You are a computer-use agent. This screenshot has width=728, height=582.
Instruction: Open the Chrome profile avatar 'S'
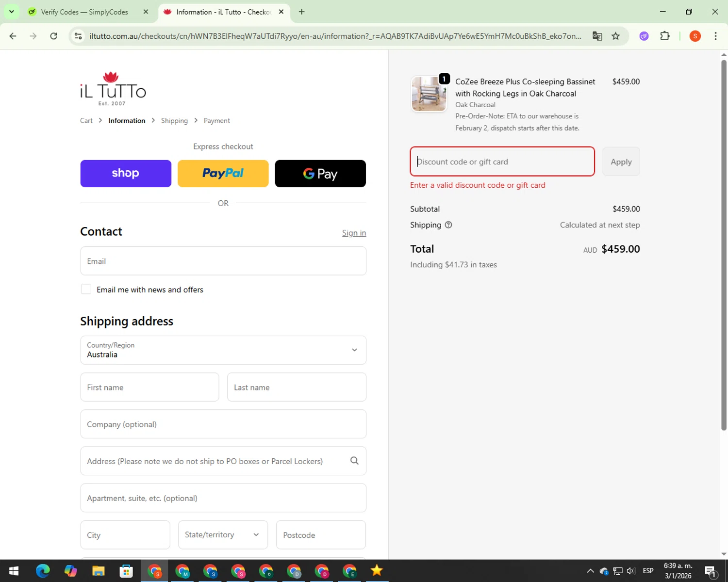click(695, 36)
